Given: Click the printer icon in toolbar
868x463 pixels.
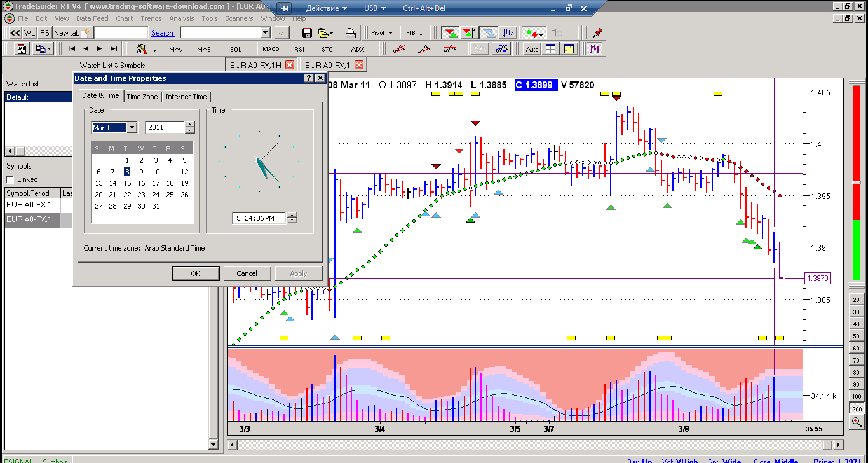Looking at the screenshot, I should 350,33.
